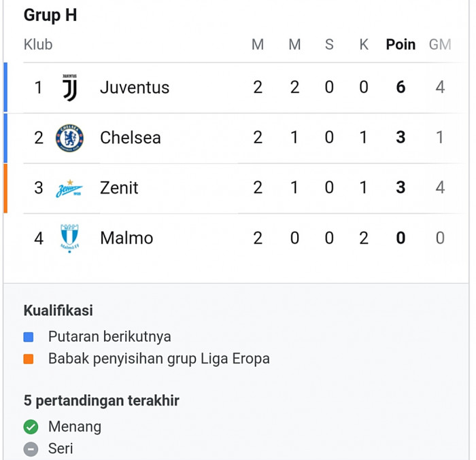Click the blue Putaran berikutnya legend square

[x=29, y=337]
